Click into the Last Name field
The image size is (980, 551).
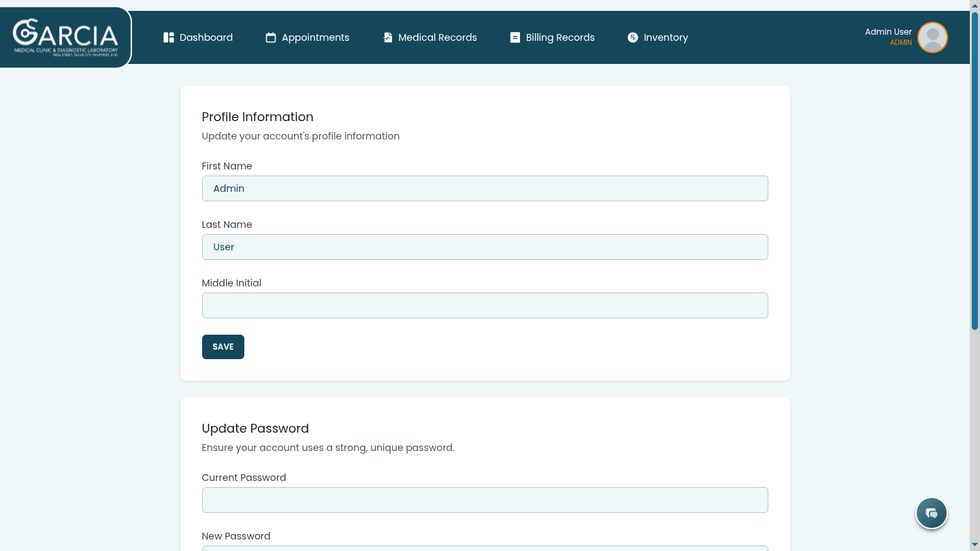click(485, 247)
